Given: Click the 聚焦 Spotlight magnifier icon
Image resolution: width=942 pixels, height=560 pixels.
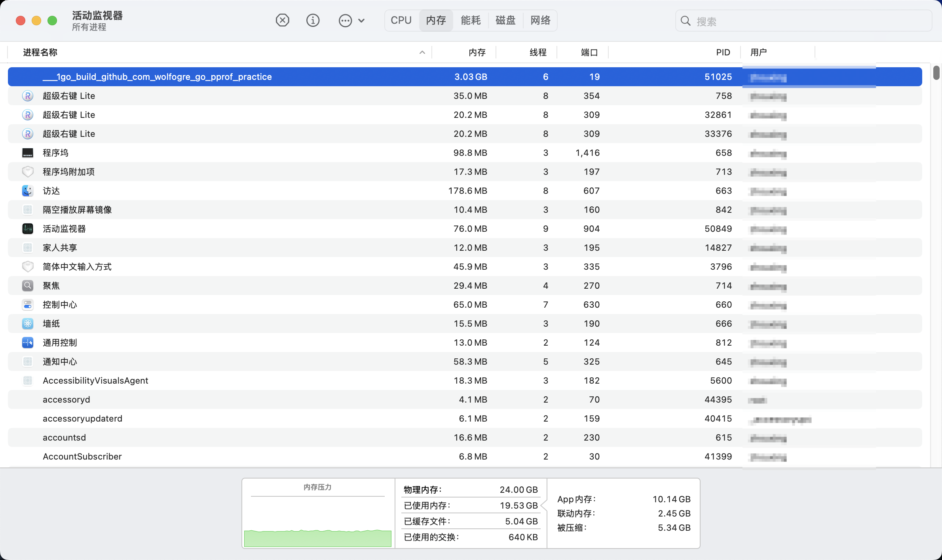Looking at the screenshot, I should (28, 286).
